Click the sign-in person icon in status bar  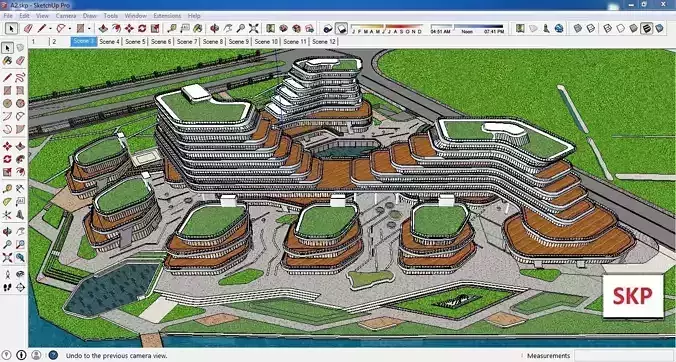tap(36, 355)
